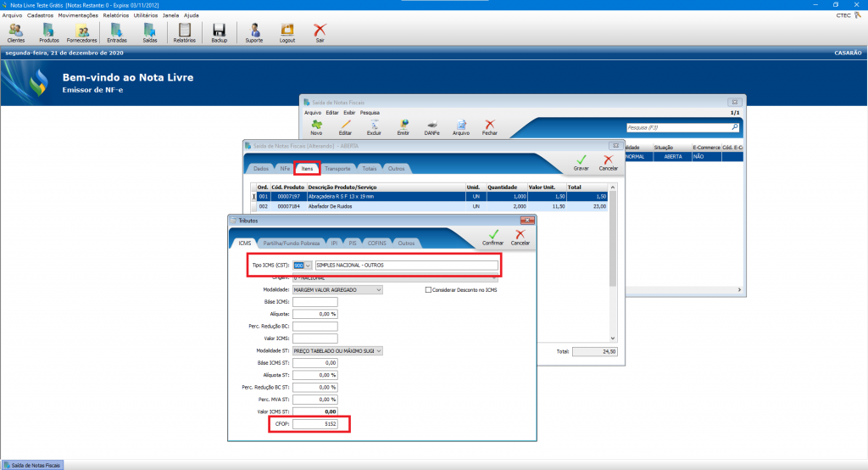Click Gravar in the Alterando window
Screen dimensions: 868x470
tap(581, 162)
